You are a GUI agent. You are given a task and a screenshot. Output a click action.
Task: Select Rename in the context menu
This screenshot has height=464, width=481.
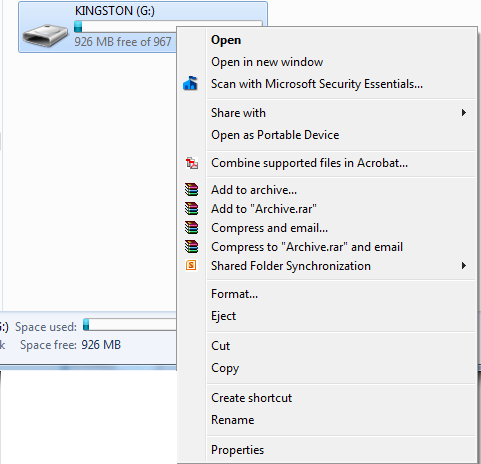coord(326,420)
